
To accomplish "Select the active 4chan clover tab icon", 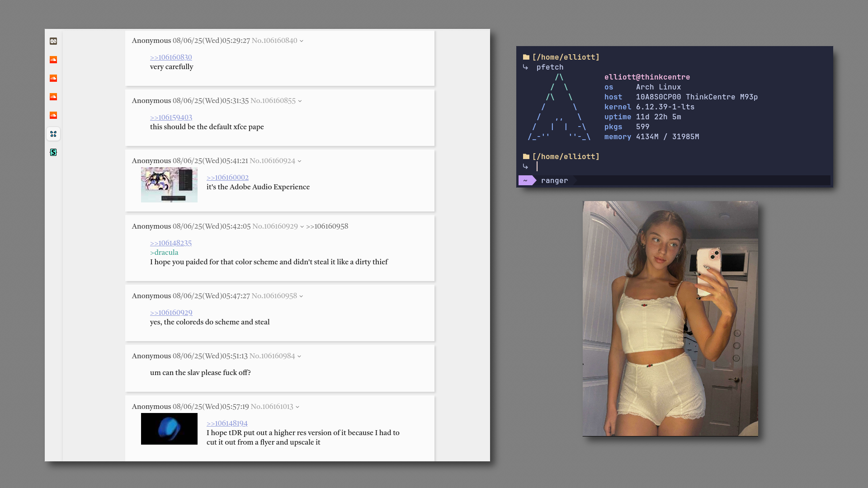I will tap(53, 134).
